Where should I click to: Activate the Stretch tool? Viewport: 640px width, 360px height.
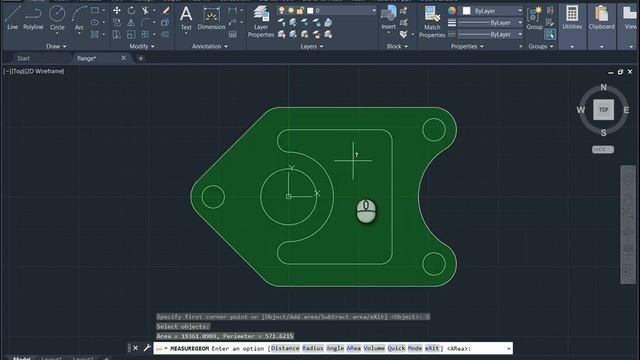(x=117, y=35)
